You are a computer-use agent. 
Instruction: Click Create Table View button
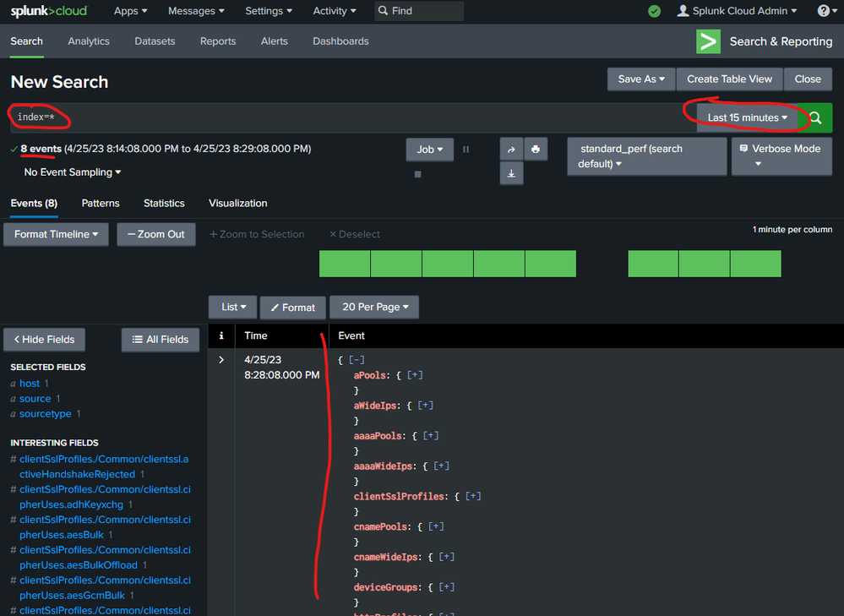729,79
